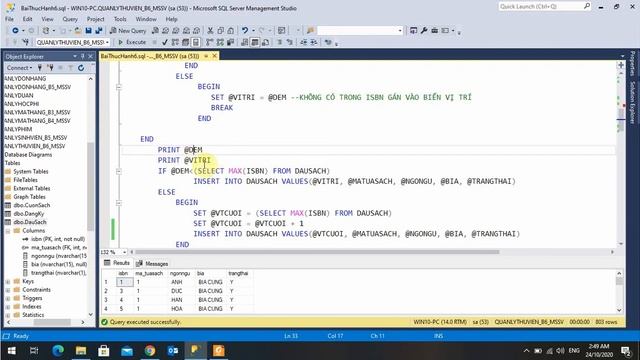640x360 pixels.
Task: Open the File menu
Action: pyautogui.click(x=9, y=19)
